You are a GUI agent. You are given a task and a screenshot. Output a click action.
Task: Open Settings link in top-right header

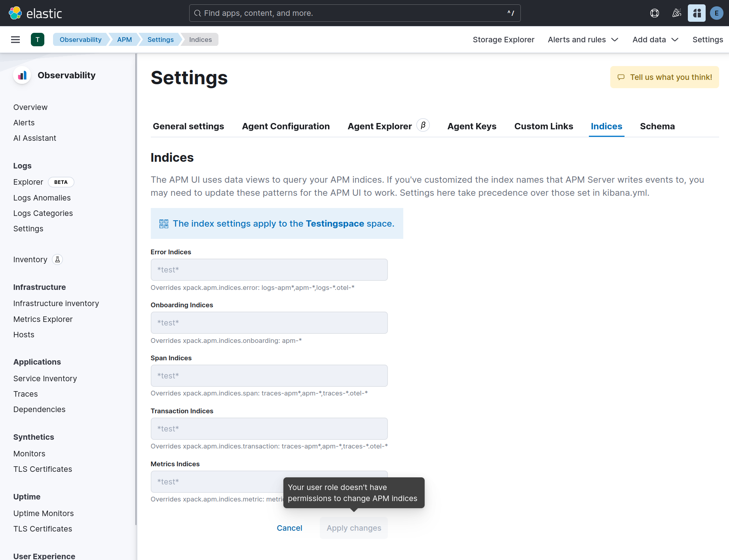(x=708, y=40)
